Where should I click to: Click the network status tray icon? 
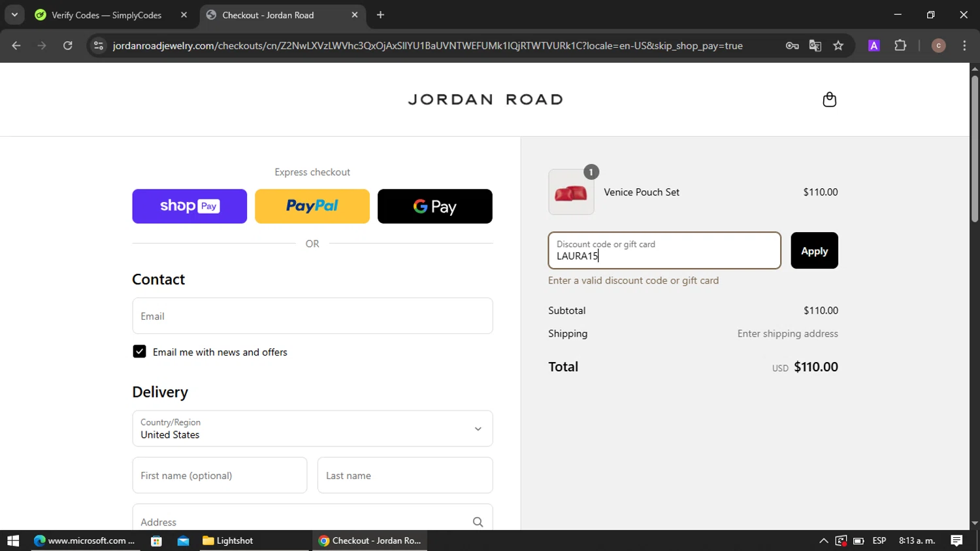tap(841, 541)
